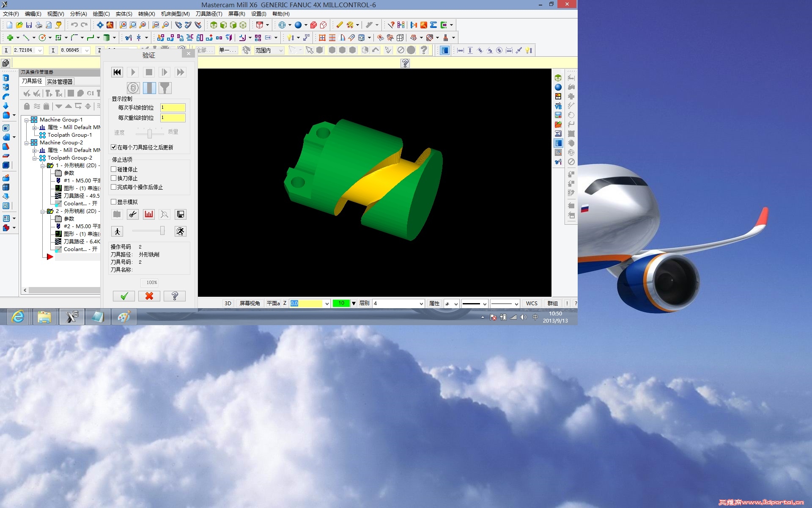
Task: Click the simulation speed slider handle
Action: coord(162,231)
